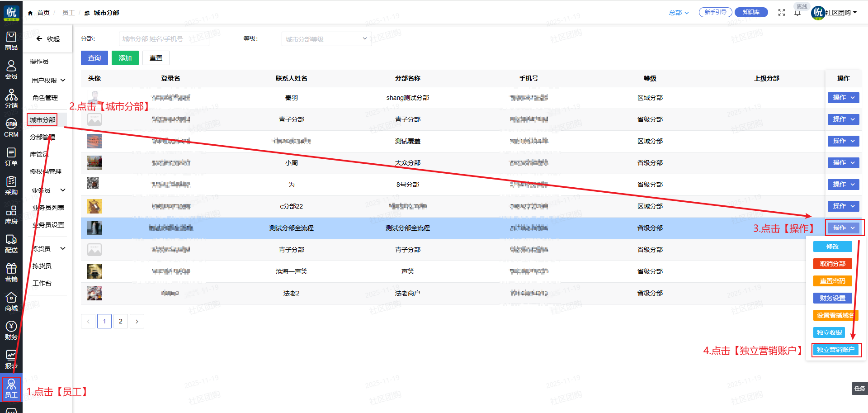Toggle fullscreen mode icon in header
This screenshot has height=413, width=868.
pyautogui.click(x=782, y=13)
